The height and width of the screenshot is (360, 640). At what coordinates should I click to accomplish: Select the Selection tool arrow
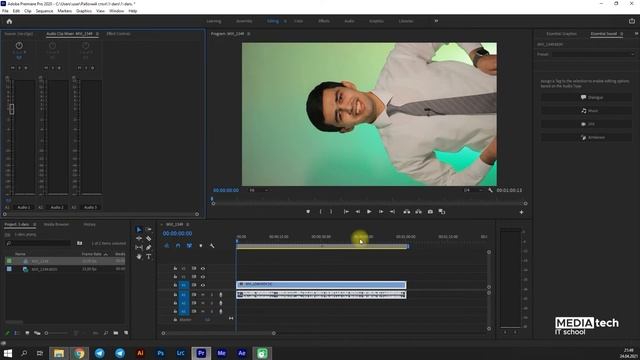coord(139,230)
